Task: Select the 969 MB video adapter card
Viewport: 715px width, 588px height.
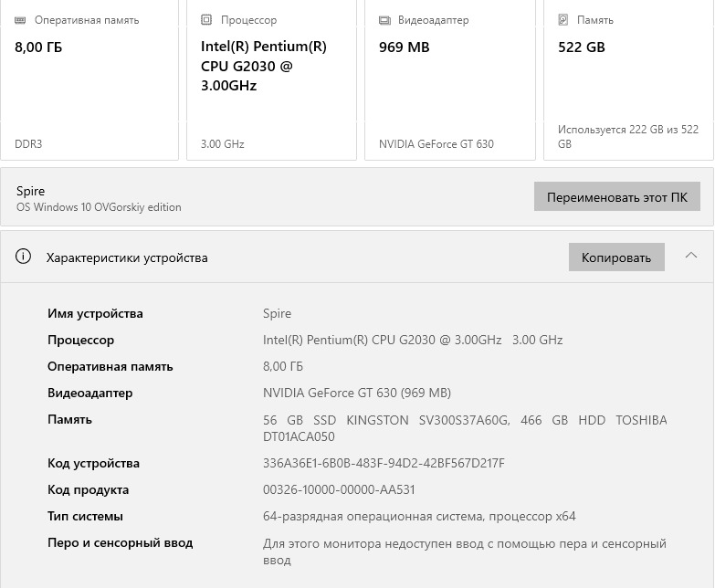Action: [449, 82]
